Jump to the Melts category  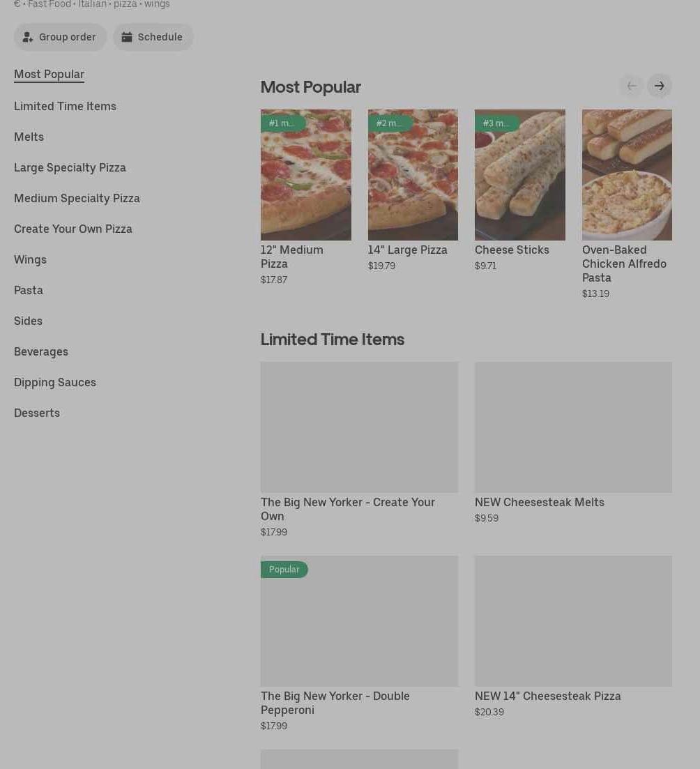click(x=29, y=137)
